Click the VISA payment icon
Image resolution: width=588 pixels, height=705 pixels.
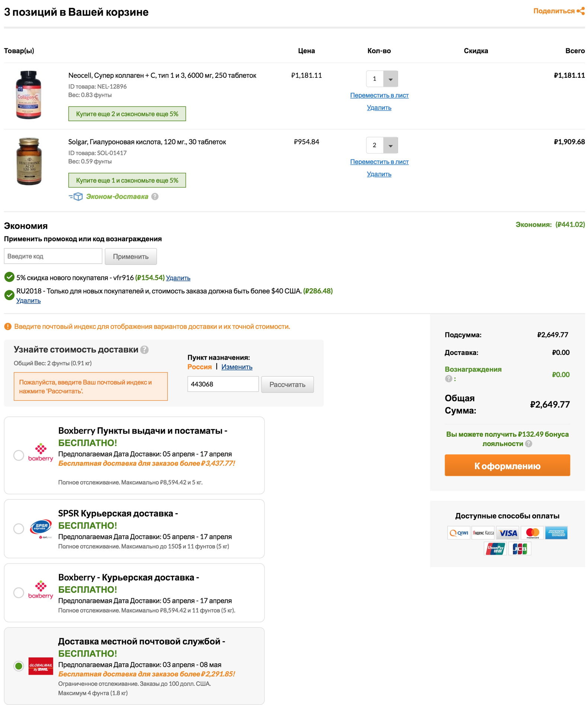508,533
